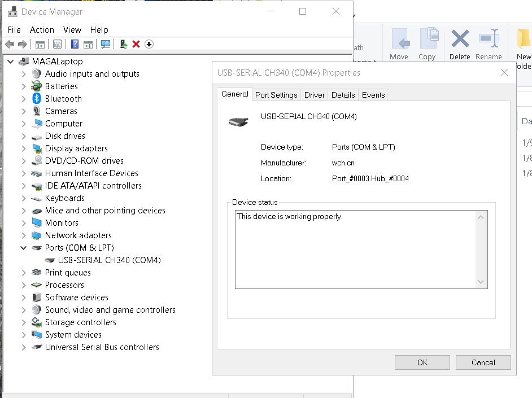Click the Forward arrow toolbar icon
This screenshot has height=398, width=532.
(23, 44)
